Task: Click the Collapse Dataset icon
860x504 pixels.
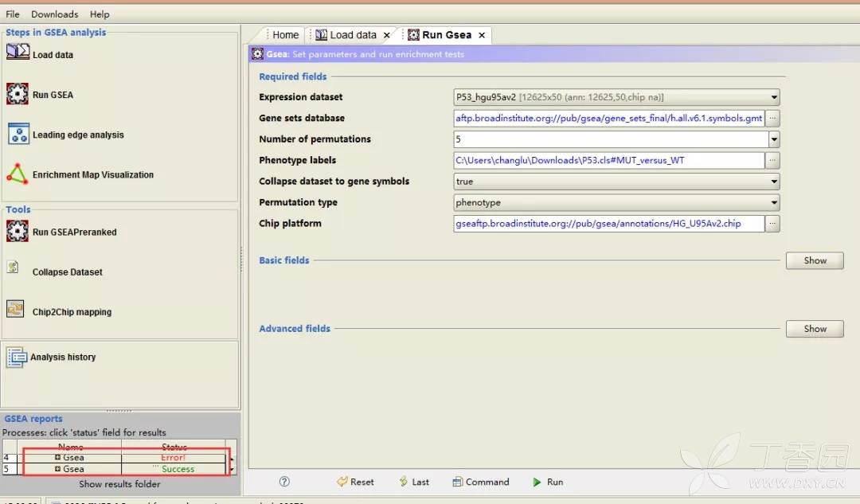Action: pos(13,267)
